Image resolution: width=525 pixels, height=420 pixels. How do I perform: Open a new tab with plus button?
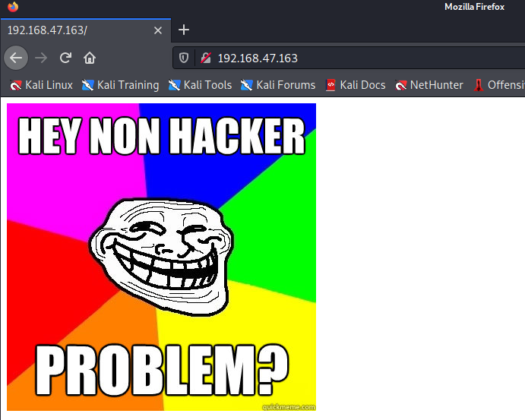click(x=183, y=30)
